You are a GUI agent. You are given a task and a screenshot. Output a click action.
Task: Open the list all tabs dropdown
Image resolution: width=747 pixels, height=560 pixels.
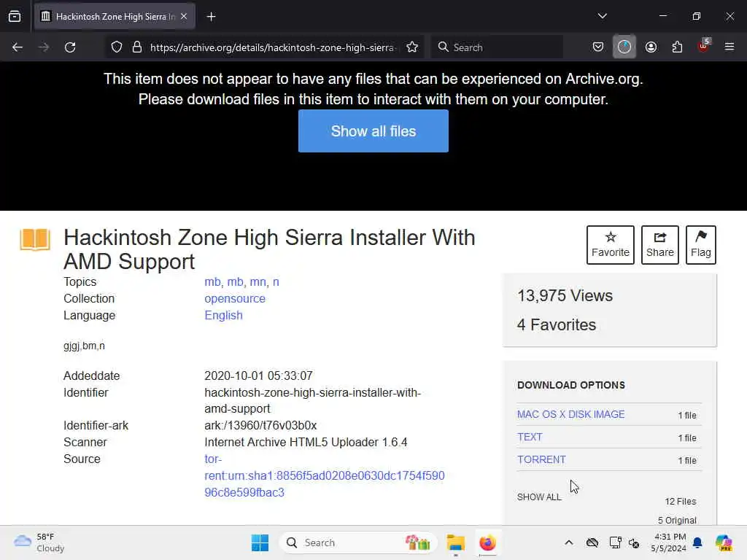click(602, 16)
